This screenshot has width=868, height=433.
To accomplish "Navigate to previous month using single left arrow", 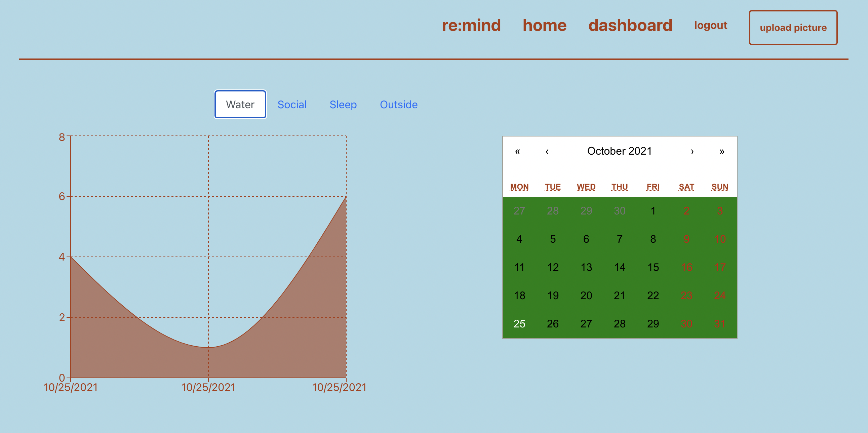I will 548,151.
